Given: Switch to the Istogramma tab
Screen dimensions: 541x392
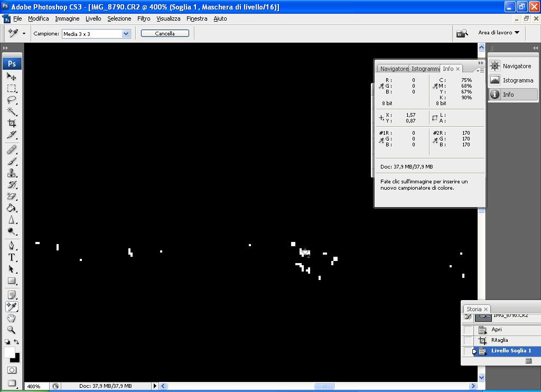Looking at the screenshot, I should (x=425, y=69).
